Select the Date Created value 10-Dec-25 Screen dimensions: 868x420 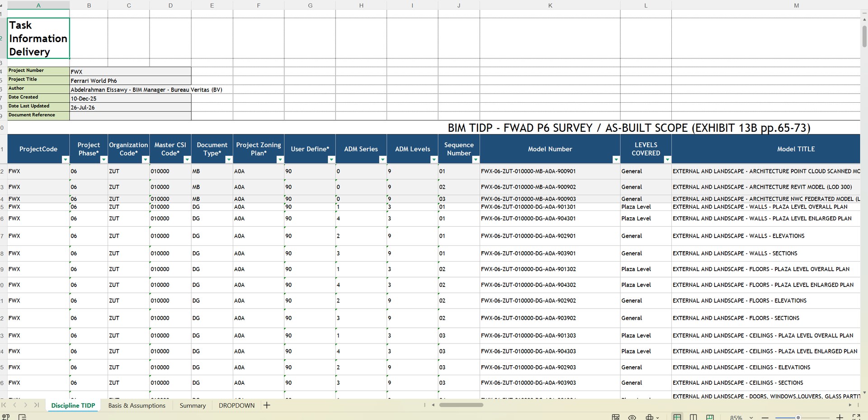point(130,98)
